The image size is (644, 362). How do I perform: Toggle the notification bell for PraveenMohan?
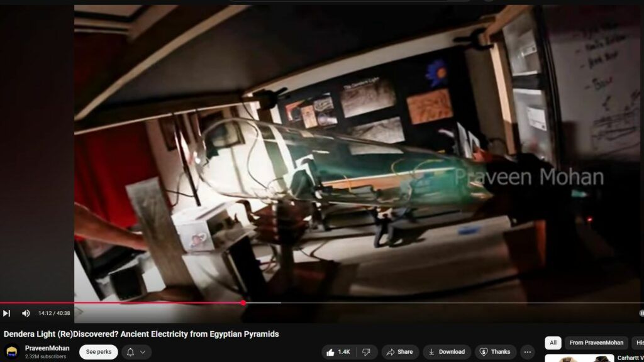130,352
